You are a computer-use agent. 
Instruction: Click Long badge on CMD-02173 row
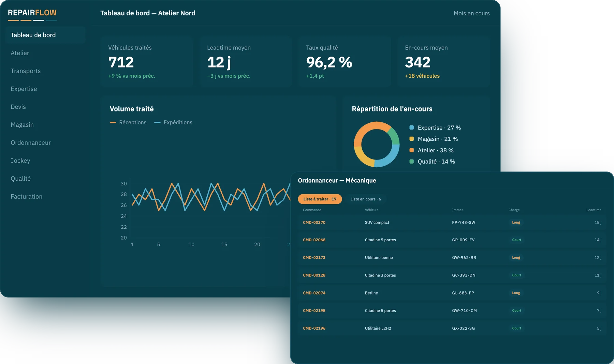point(516,258)
